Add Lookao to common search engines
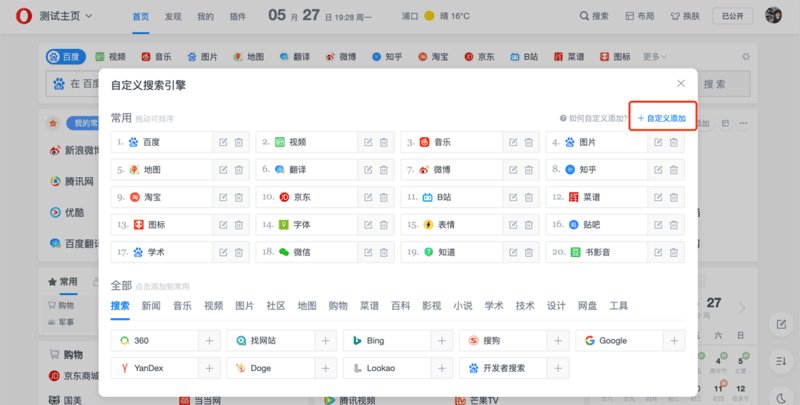 (442, 368)
